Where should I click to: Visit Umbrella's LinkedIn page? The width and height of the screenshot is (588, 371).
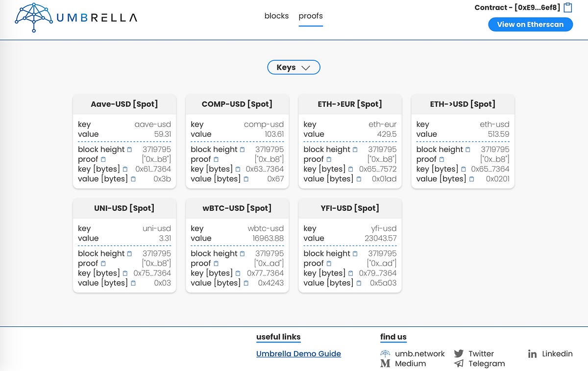[x=532, y=353]
